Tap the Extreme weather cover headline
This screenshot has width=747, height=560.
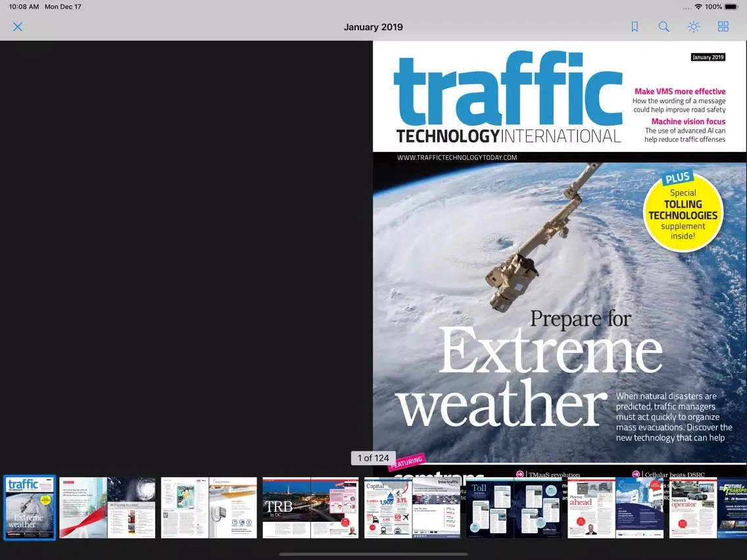pyautogui.click(x=529, y=378)
